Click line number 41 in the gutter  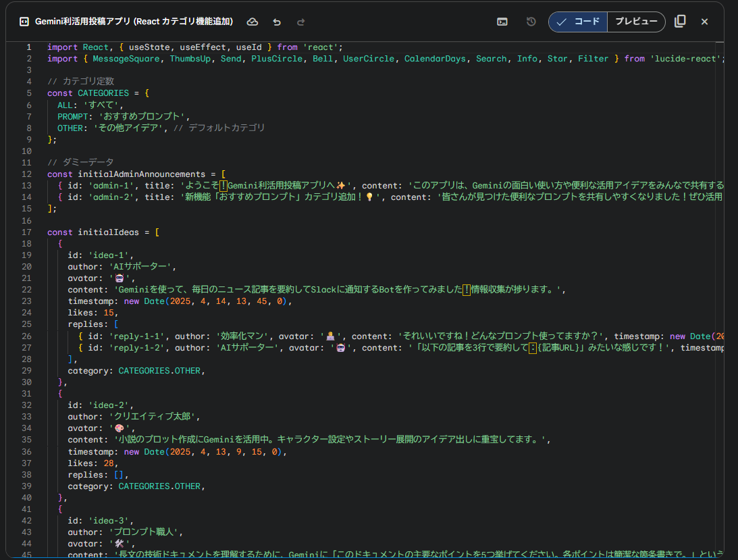[x=27, y=509]
